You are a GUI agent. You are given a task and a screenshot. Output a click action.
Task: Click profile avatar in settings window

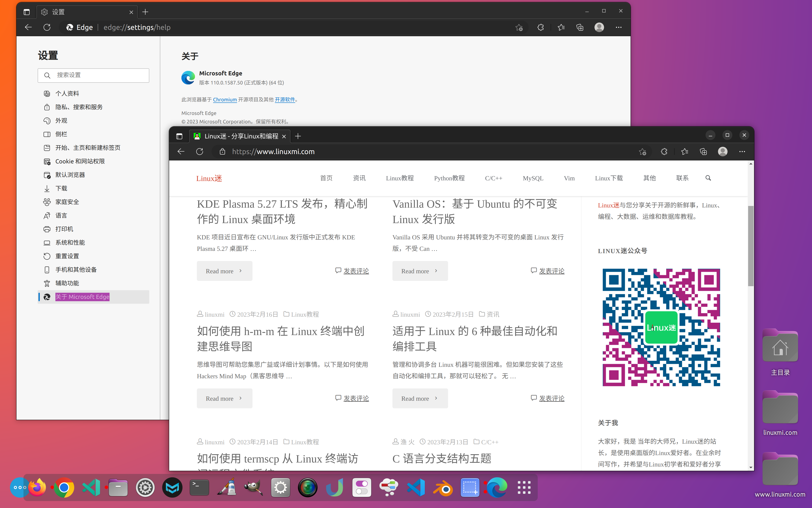coord(599,27)
